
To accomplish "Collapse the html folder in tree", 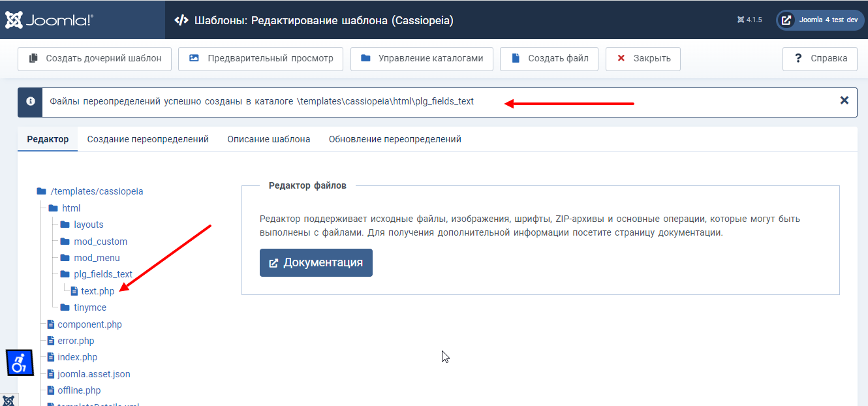I will click(x=71, y=208).
